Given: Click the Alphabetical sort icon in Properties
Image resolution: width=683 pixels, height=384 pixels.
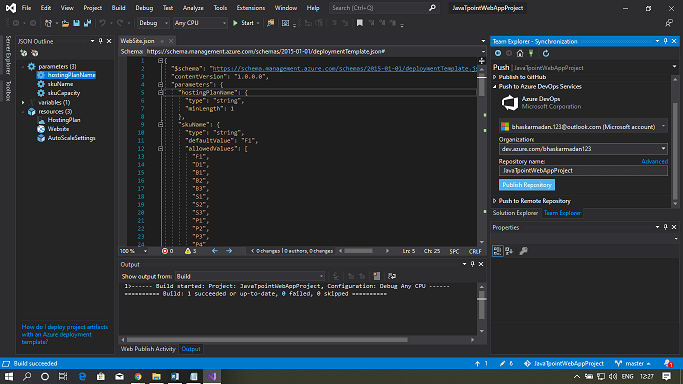Looking at the screenshot, I should point(509,251).
